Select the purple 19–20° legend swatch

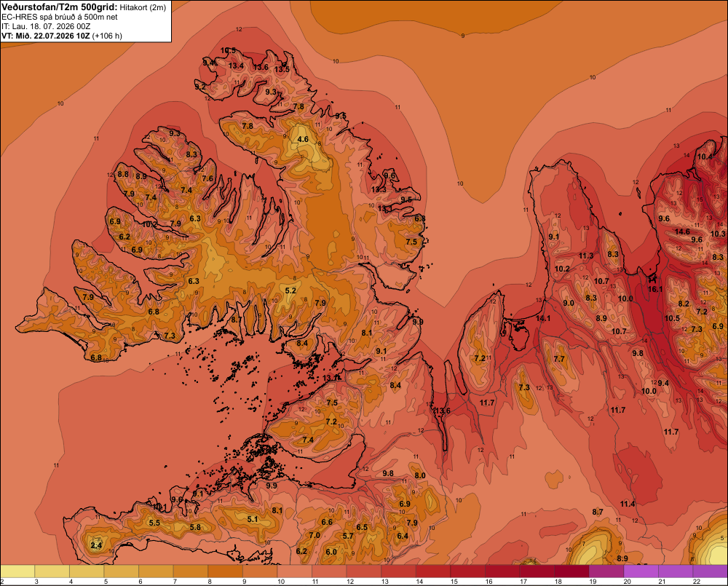[x=606, y=571]
